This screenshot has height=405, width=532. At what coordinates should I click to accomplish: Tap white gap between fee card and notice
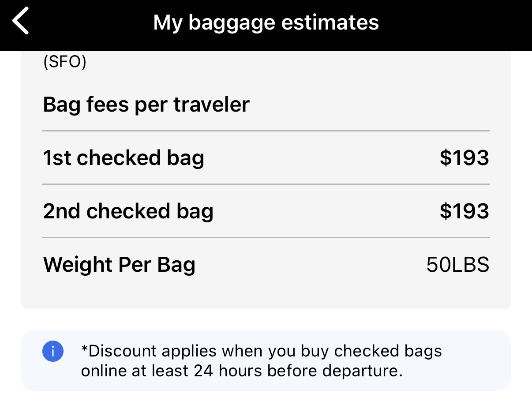[x=266, y=319]
